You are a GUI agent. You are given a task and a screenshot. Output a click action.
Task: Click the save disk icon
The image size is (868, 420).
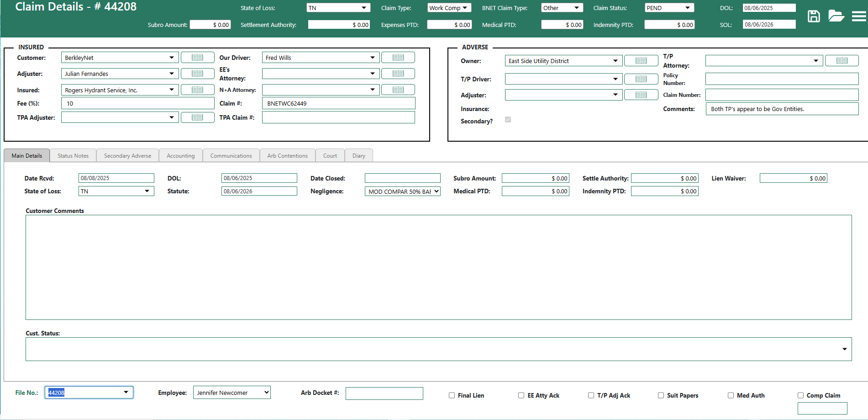click(x=814, y=16)
